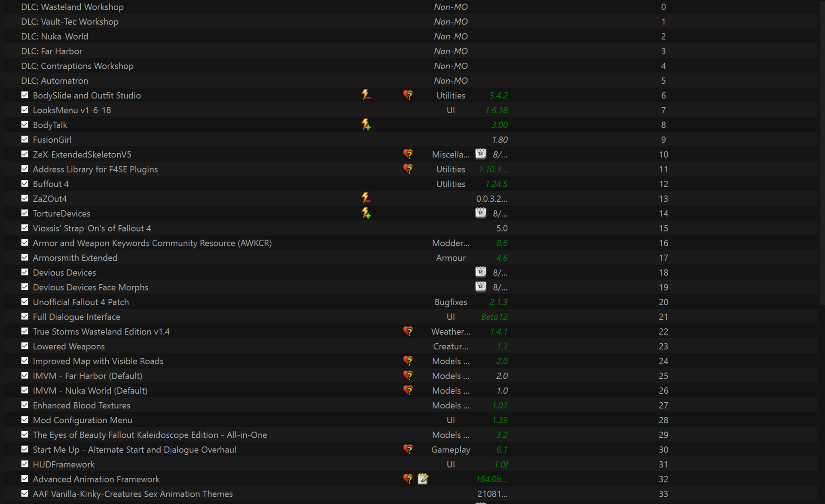Click calendar date icon for Devious Devices

481,272
